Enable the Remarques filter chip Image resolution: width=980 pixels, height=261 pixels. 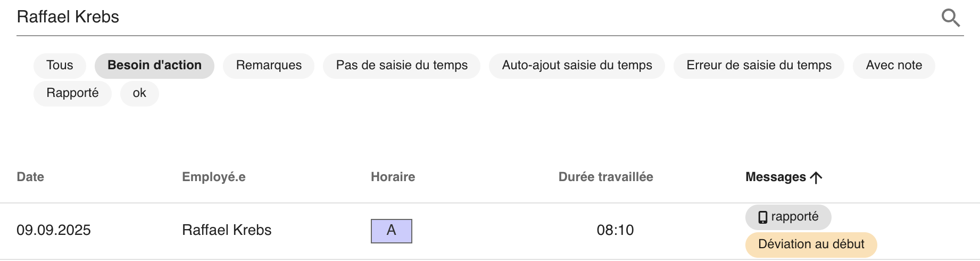click(x=269, y=66)
